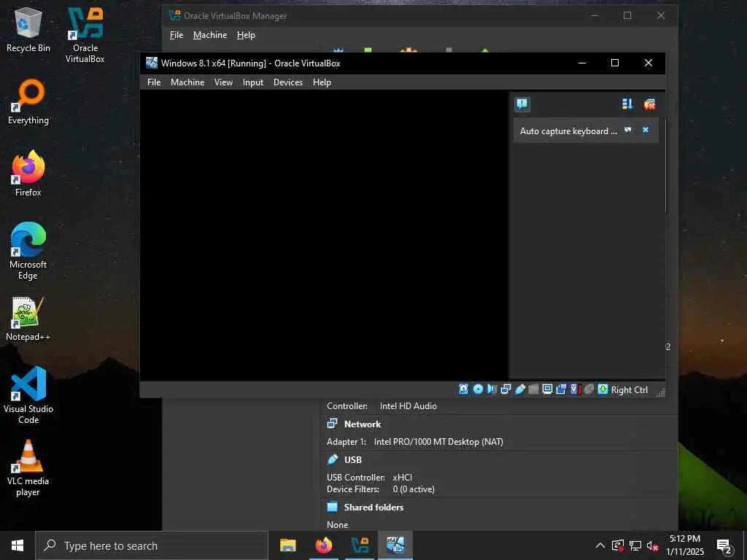747x560 pixels.
Task: Click the USB plug icon beside USB heading
Action: pyautogui.click(x=333, y=459)
